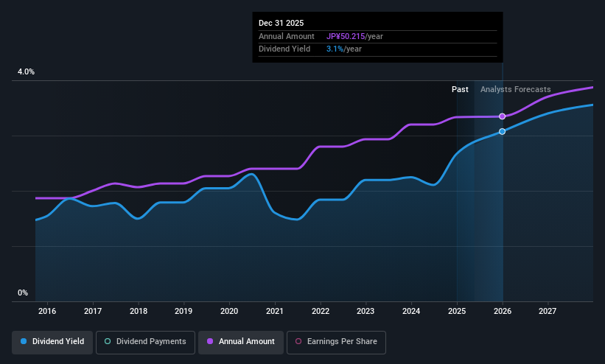This screenshot has height=364, width=605.
Task: Toggle the Annual Amount series
Action: point(241,342)
